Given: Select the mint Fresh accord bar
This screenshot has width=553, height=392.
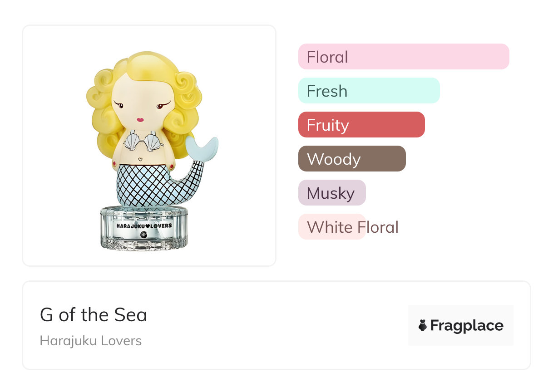Looking at the screenshot, I should pos(369,91).
